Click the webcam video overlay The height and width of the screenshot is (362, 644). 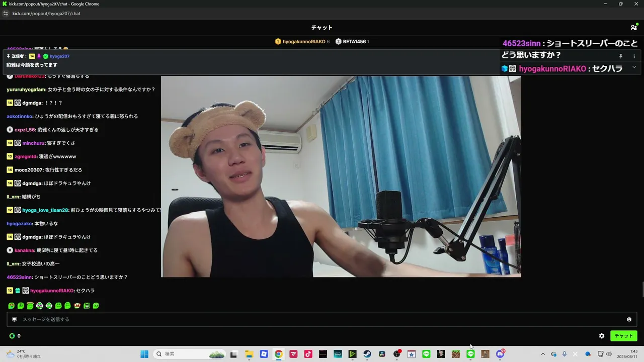tap(341, 176)
